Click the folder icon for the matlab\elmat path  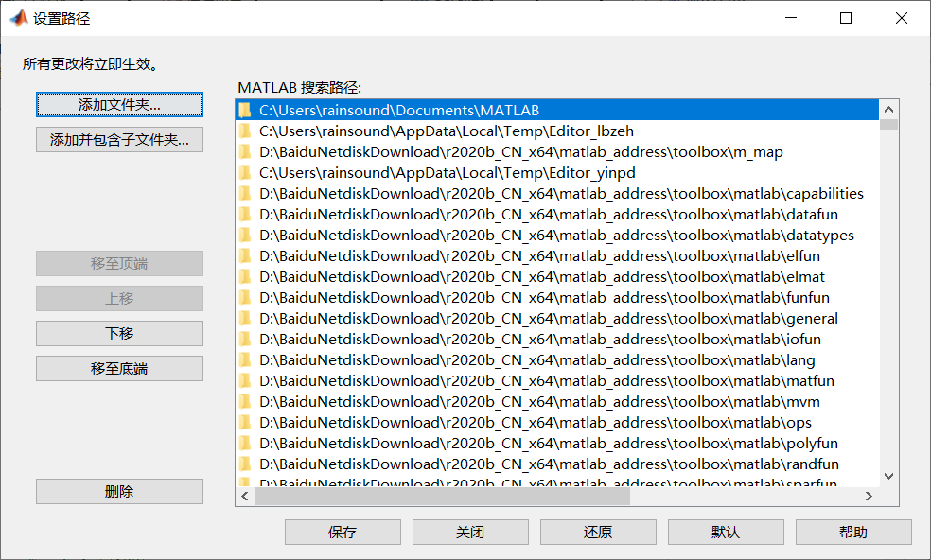[243, 278]
